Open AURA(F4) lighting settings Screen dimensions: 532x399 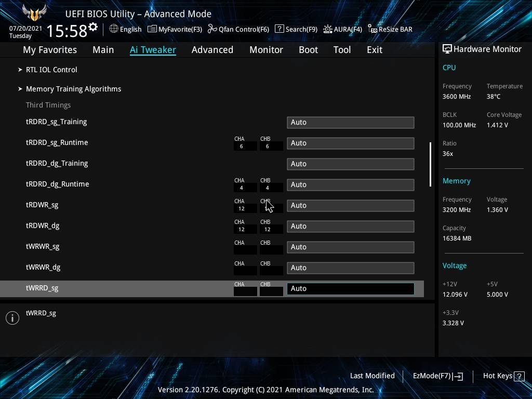pos(342,29)
